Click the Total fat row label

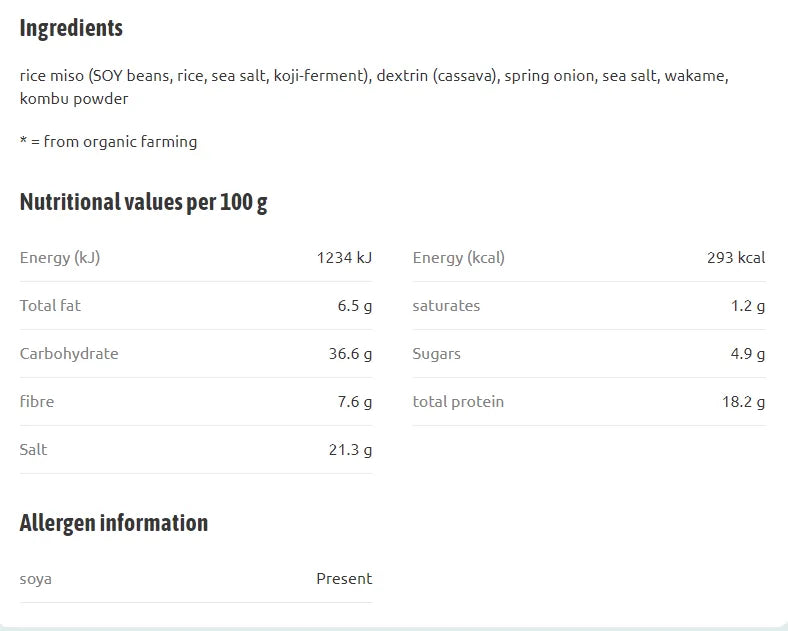[50, 305]
